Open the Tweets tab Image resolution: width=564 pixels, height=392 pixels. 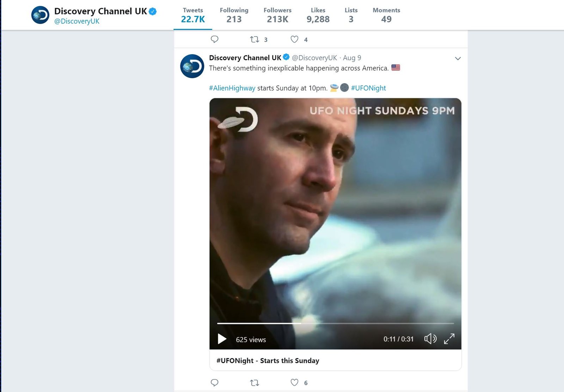(x=193, y=15)
